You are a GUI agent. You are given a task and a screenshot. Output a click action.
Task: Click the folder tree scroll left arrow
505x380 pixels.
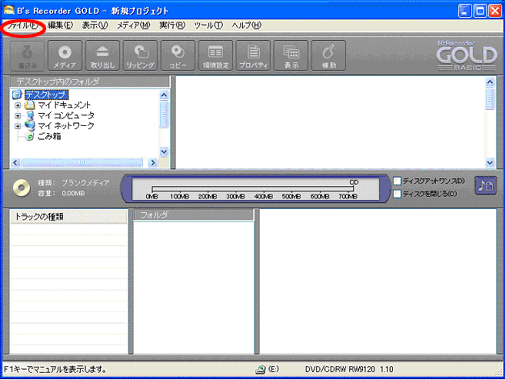click(x=15, y=163)
